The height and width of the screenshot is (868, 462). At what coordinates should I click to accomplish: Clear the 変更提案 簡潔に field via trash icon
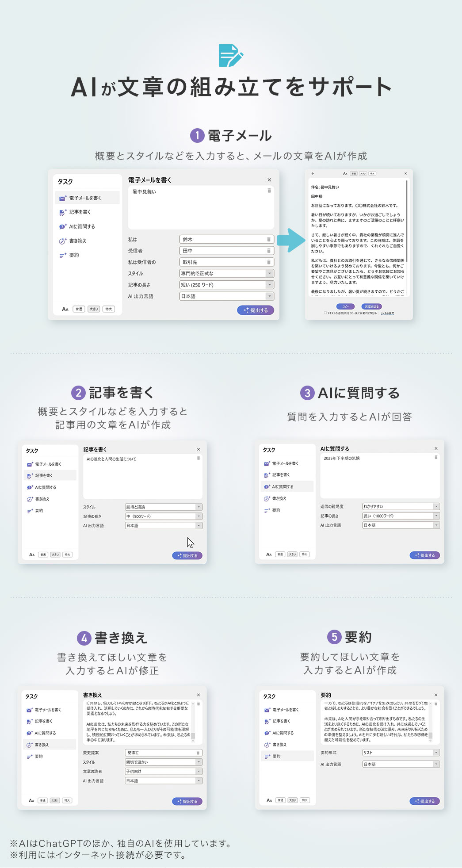[x=199, y=753]
